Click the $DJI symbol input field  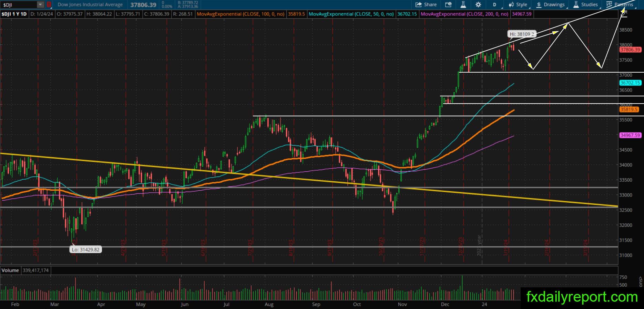pos(19,4)
